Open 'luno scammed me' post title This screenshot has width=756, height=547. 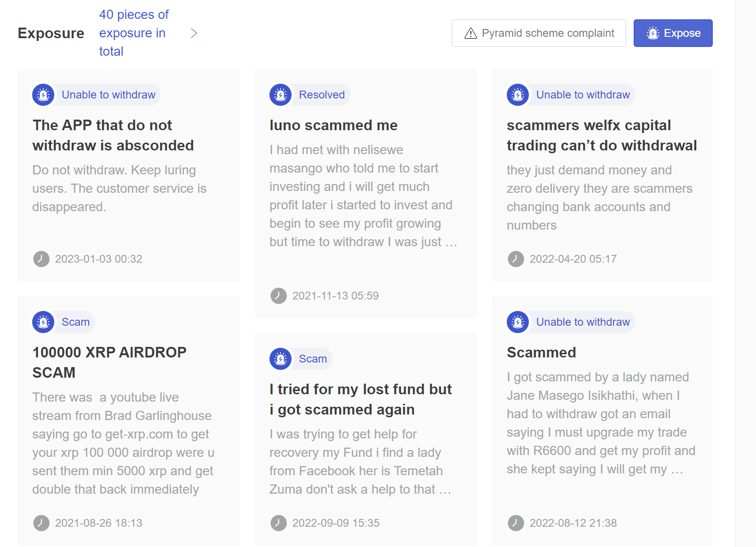[333, 125]
